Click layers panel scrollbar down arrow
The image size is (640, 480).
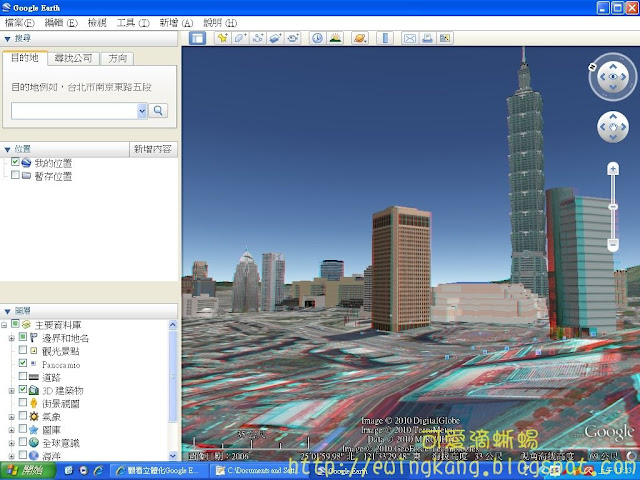pyautogui.click(x=173, y=456)
